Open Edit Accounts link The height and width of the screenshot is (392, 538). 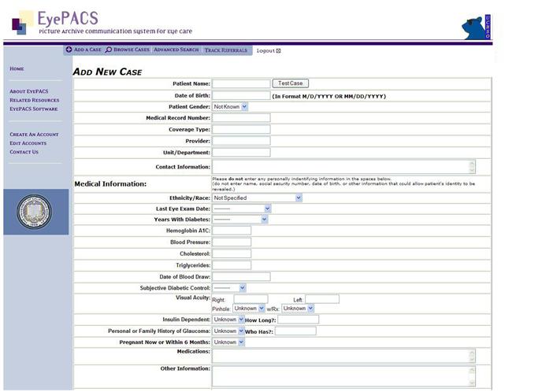point(28,143)
